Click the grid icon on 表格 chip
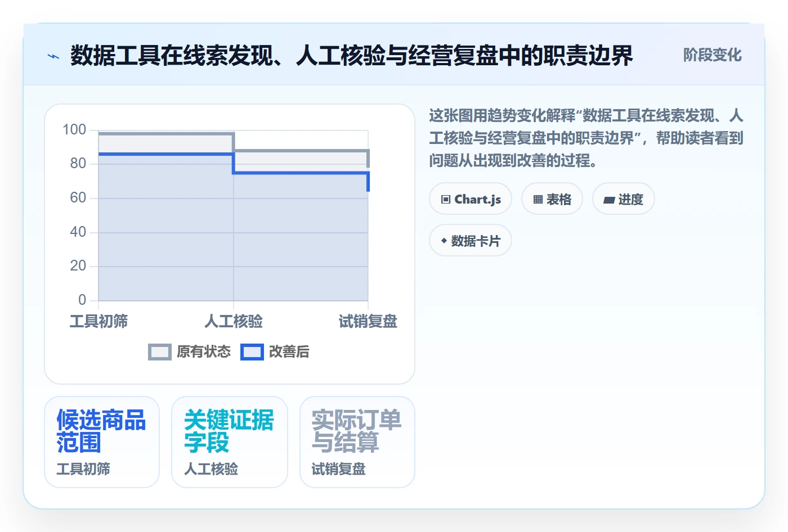This screenshot has width=788, height=532. click(x=538, y=200)
